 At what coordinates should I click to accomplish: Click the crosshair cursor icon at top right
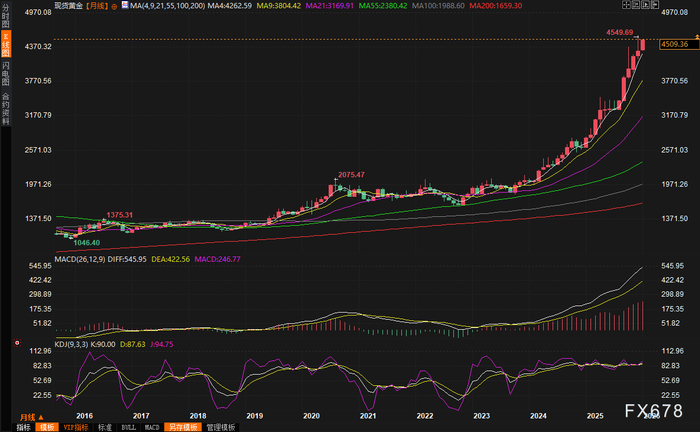coord(626,5)
